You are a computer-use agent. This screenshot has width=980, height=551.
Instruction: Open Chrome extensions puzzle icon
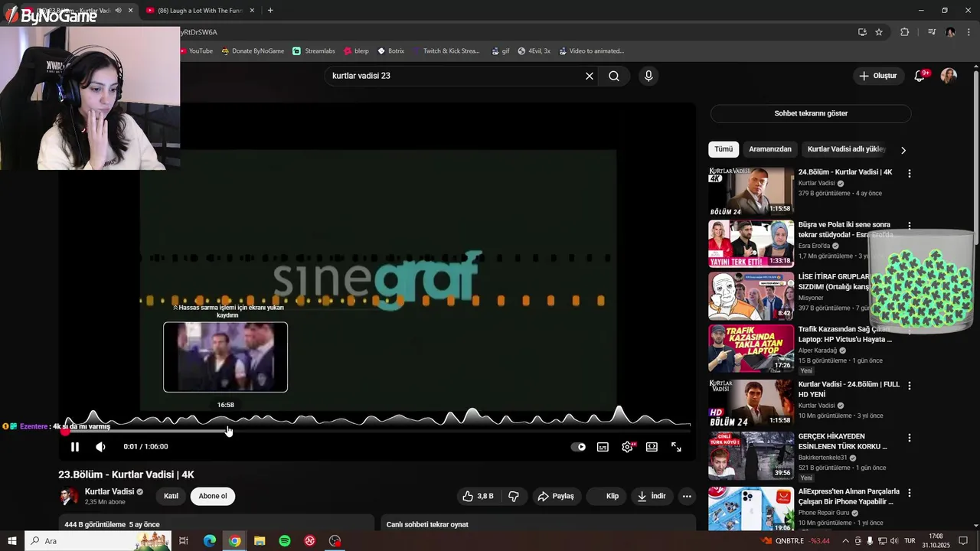(905, 32)
